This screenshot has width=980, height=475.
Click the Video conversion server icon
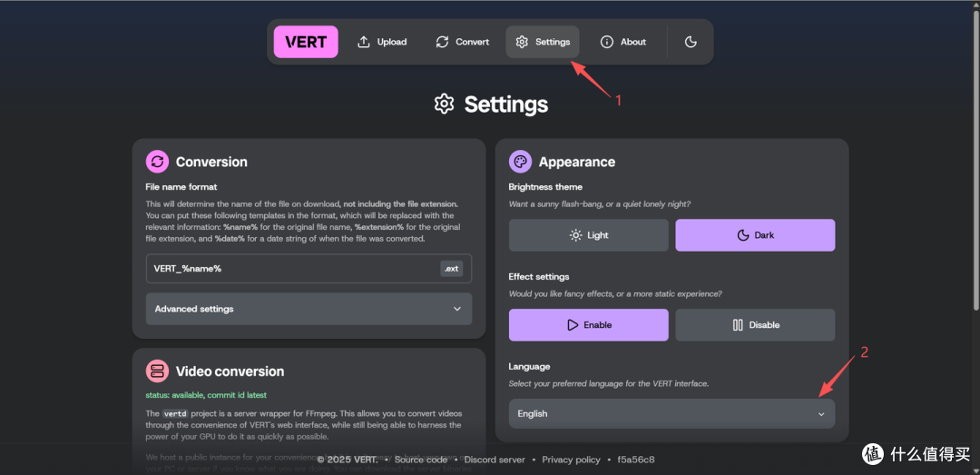(157, 371)
